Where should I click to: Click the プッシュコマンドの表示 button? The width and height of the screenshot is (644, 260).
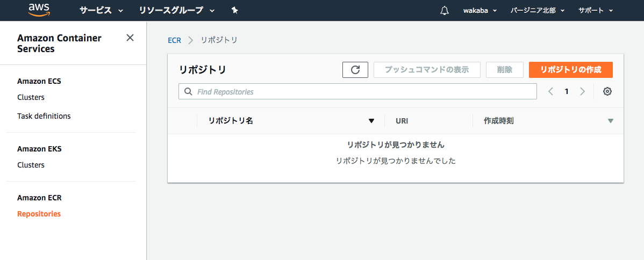coord(427,70)
